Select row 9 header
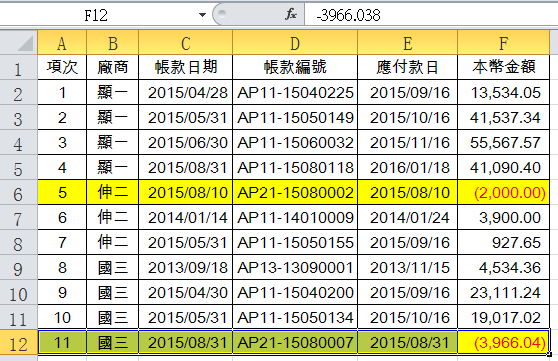Viewport: 558px width, 361px height. tap(19, 268)
